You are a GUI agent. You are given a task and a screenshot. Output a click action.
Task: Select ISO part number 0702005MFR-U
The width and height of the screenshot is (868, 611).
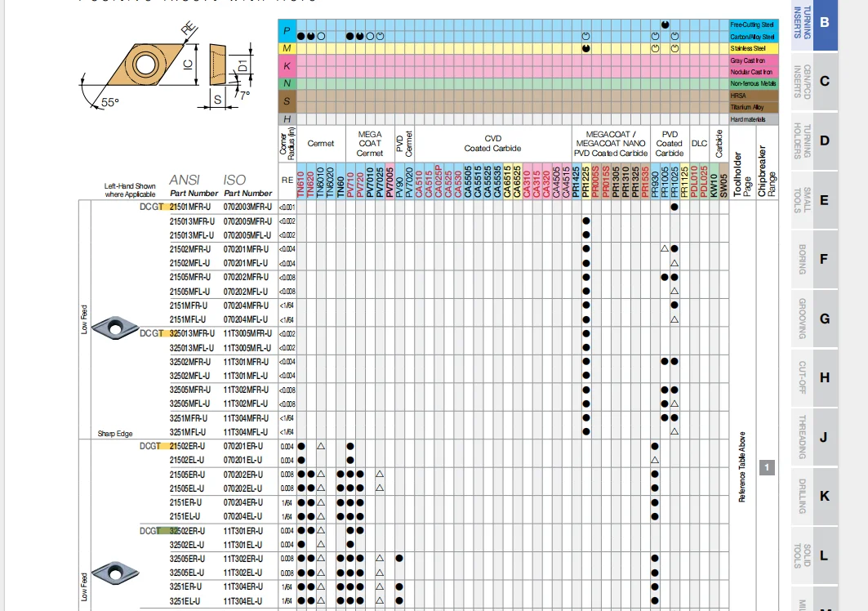coord(247,221)
